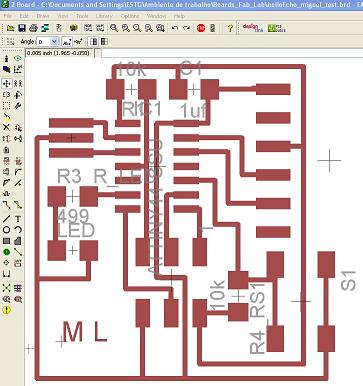Screen dimensions: 363x386
Task: Select the Wire line tool
Action: point(7,219)
